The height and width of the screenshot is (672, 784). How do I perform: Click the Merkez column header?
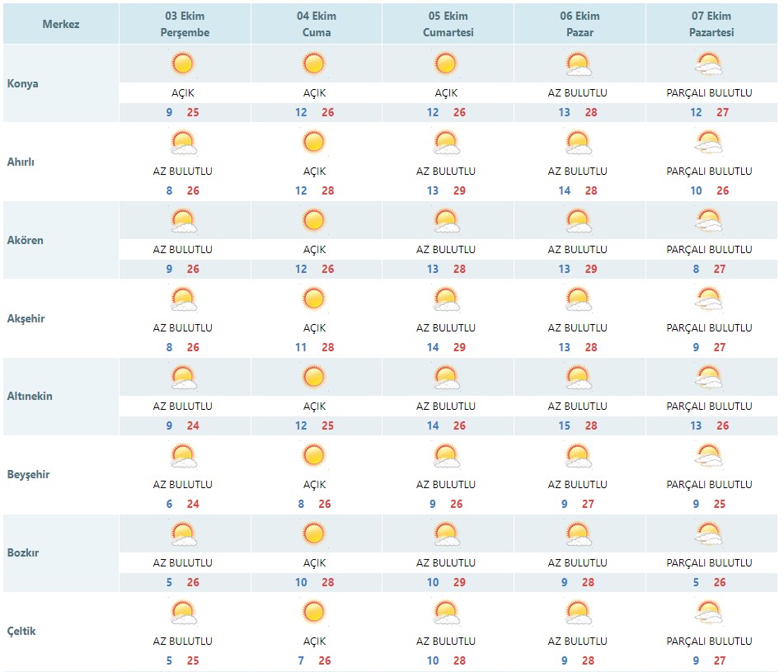pos(61,24)
